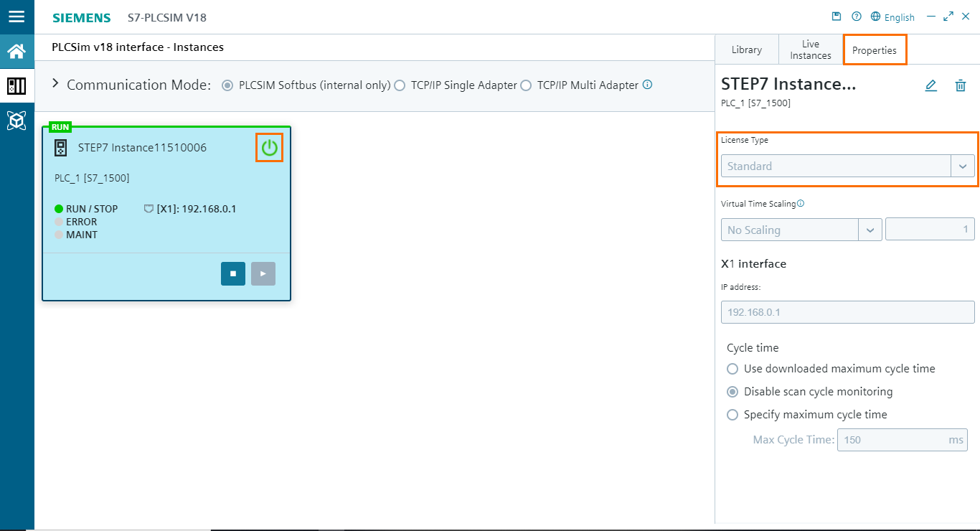Switch to the Library tab
980x531 pixels.
point(746,49)
